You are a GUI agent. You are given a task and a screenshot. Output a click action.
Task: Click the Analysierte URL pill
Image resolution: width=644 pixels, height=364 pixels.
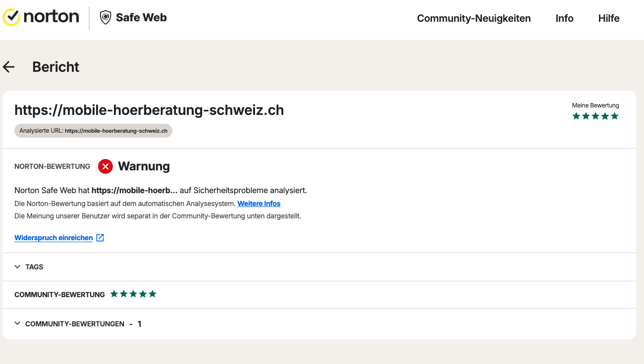(x=93, y=131)
